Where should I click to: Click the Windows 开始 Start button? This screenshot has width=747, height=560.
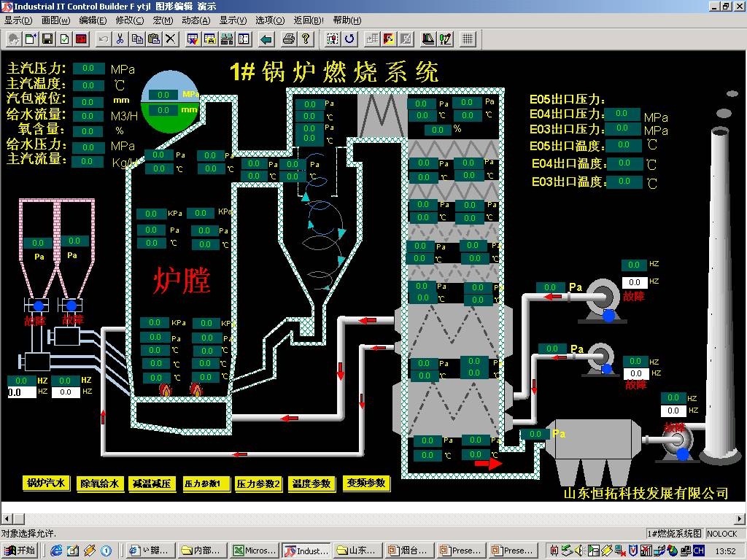tap(20, 551)
